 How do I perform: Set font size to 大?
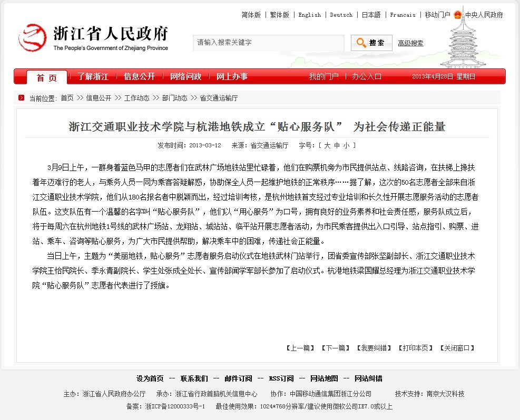[327, 145]
